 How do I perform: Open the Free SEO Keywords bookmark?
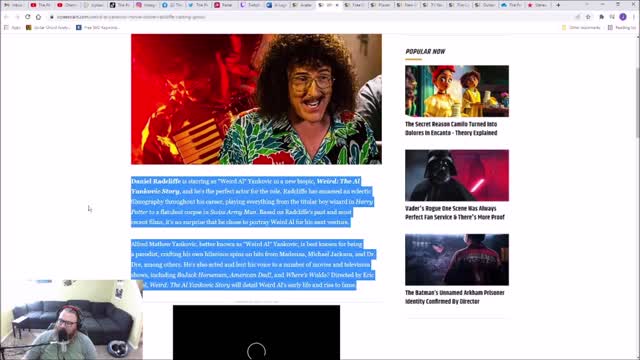point(98,27)
